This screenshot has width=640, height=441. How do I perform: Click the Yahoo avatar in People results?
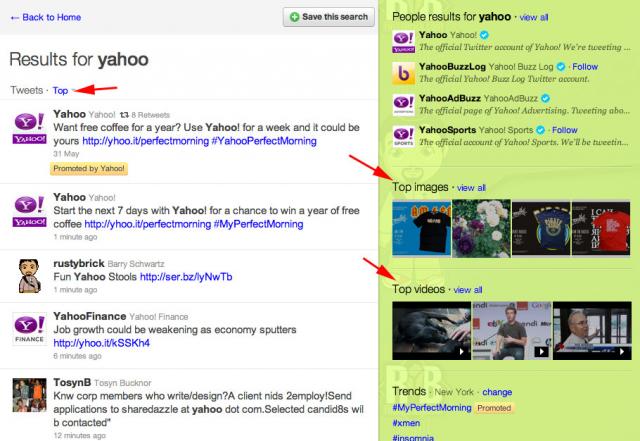click(402, 41)
